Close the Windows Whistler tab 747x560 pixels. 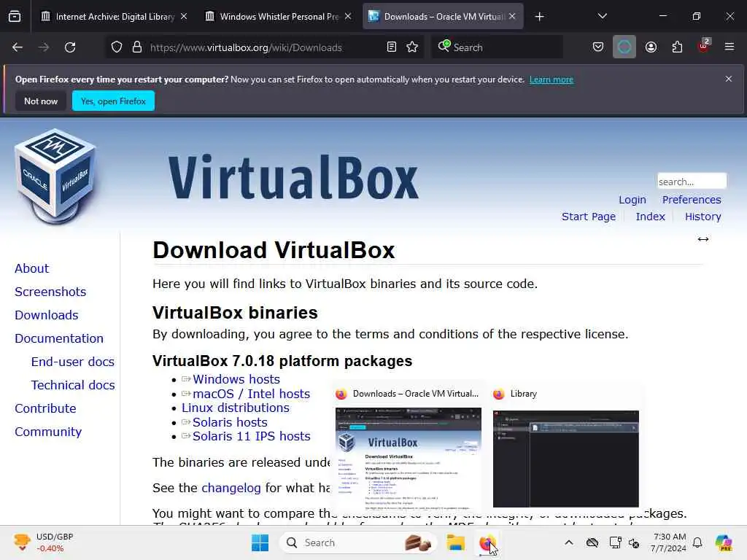click(348, 16)
